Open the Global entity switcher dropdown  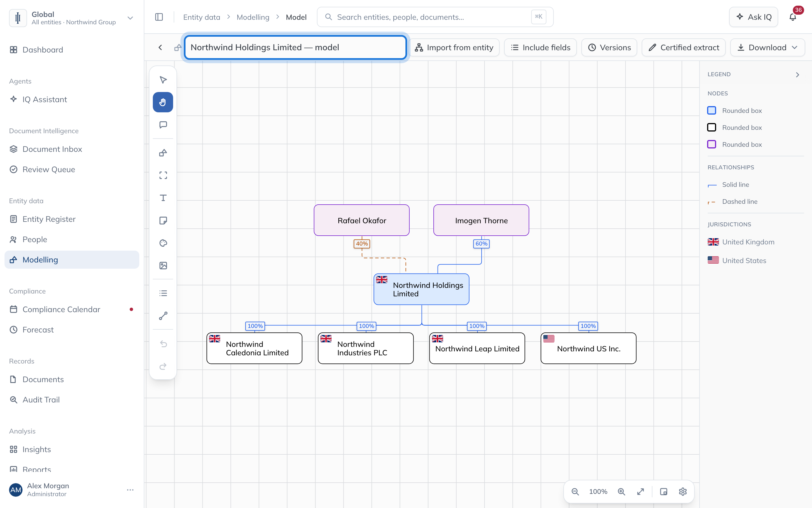[71, 18]
